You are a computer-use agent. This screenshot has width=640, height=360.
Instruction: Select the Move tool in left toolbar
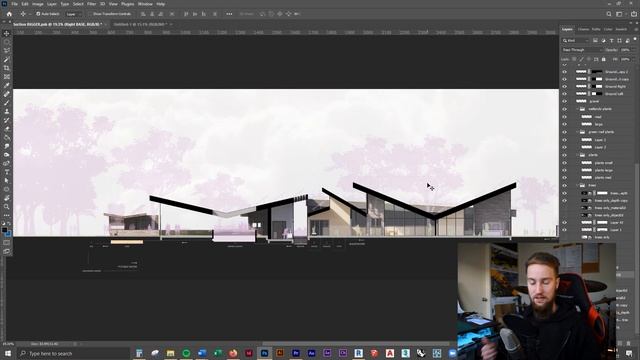click(7, 33)
